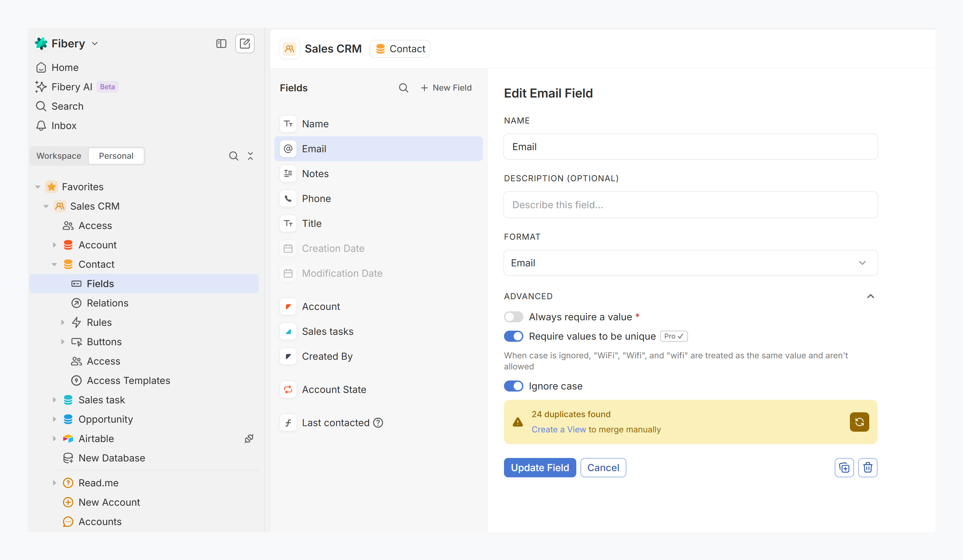Click the Creation Date calendar icon
Screen dimensions: 963x560
coord(288,248)
